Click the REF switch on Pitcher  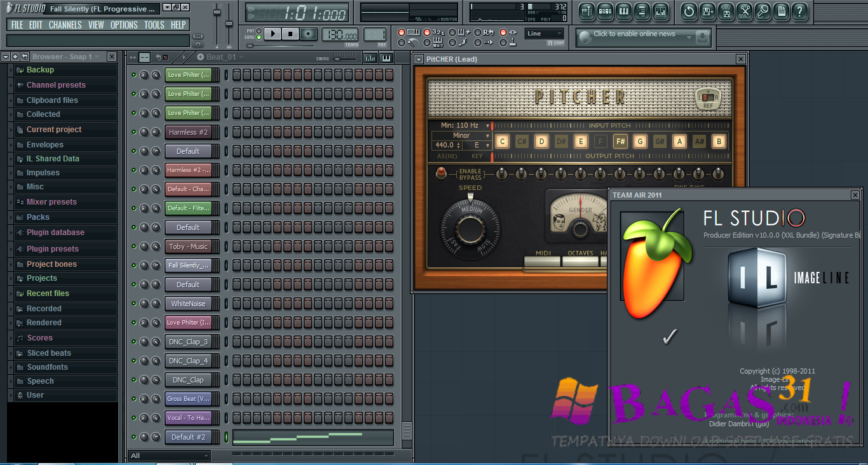tap(708, 98)
